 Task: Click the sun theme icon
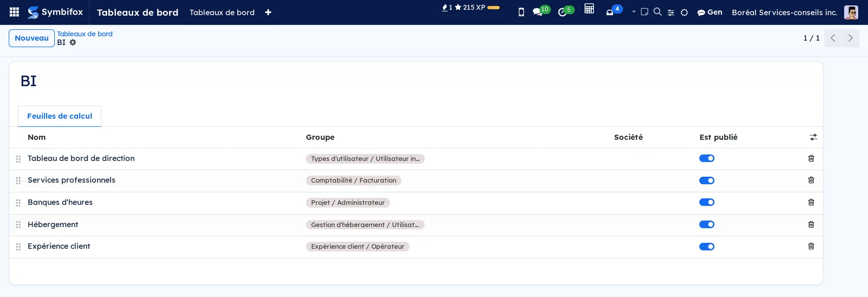tap(685, 12)
